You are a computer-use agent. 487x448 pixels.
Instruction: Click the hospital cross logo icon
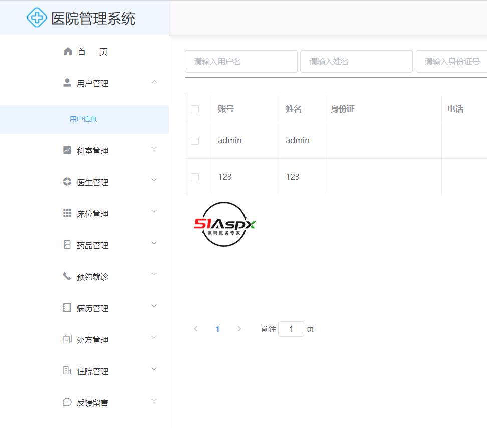(x=37, y=18)
